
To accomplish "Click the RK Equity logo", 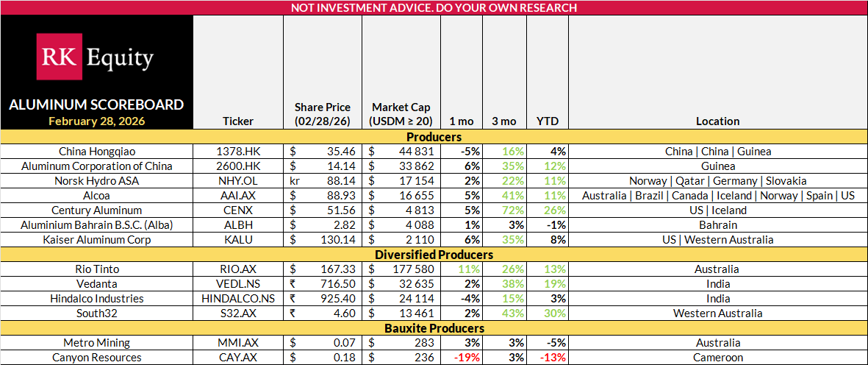I will tap(95, 56).
